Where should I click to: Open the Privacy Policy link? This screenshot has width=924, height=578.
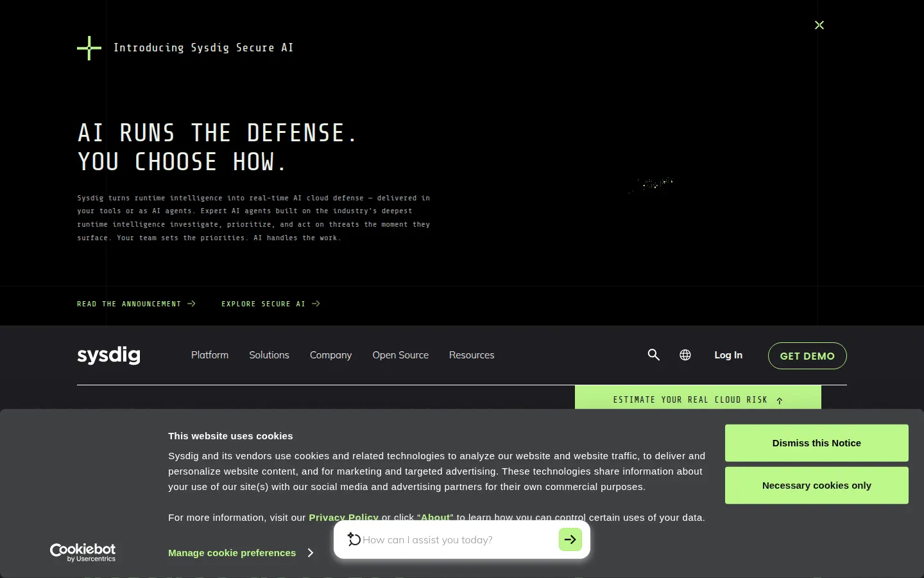click(x=343, y=518)
